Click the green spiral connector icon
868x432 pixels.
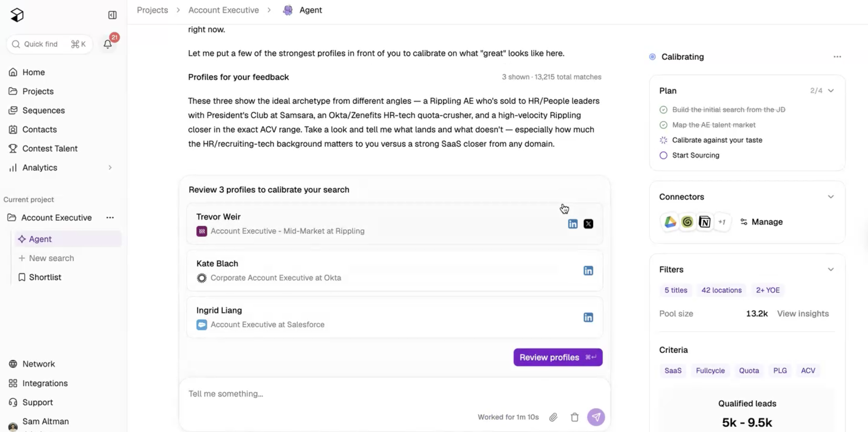point(687,222)
